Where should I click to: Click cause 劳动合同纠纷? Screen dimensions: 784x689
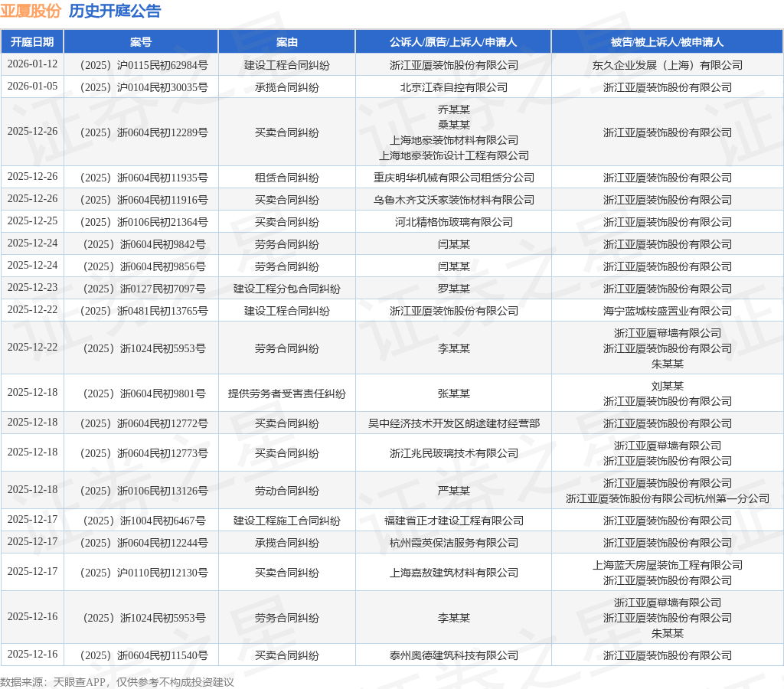click(x=287, y=491)
